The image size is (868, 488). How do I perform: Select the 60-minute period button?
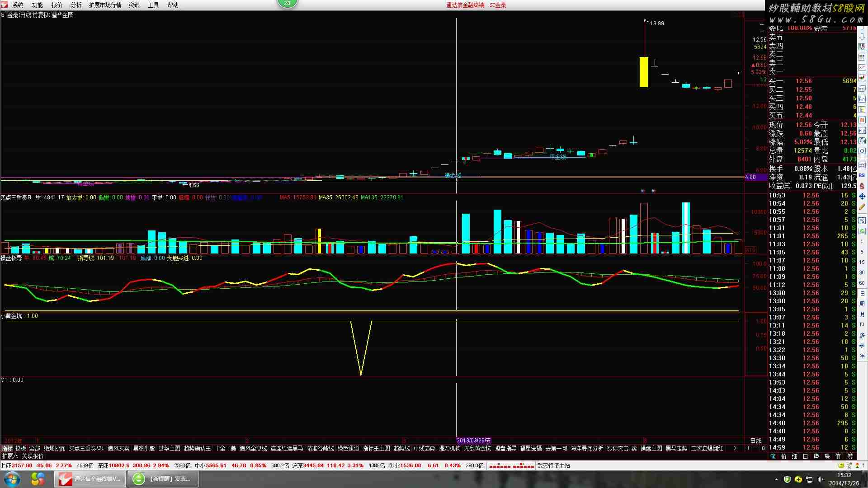(862, 283)
